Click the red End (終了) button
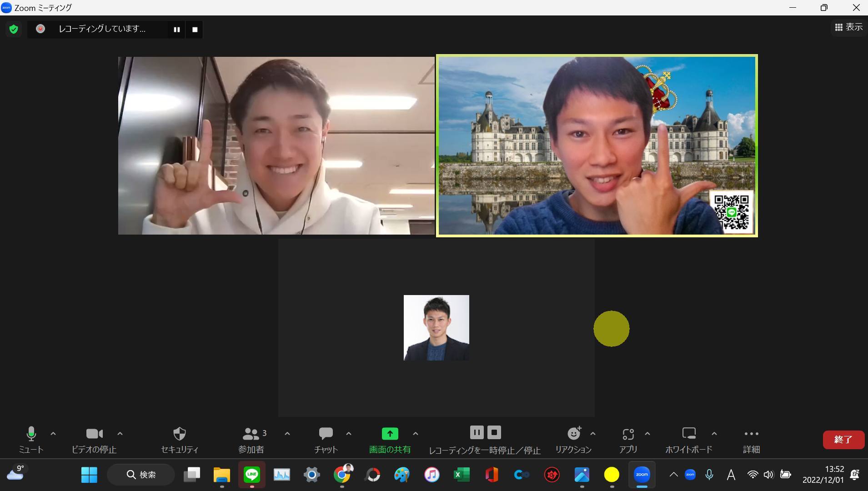868x491 pixels. coord(843,440)
